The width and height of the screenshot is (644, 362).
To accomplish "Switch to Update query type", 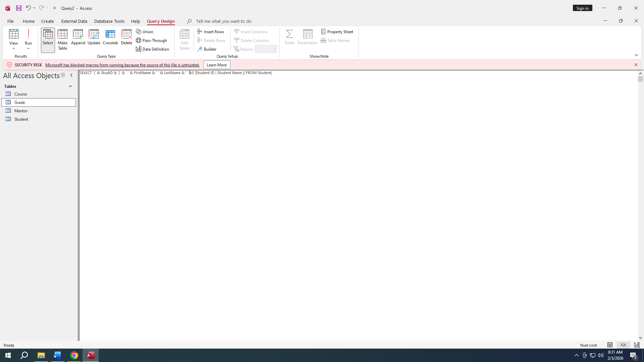I will point(94,37).
